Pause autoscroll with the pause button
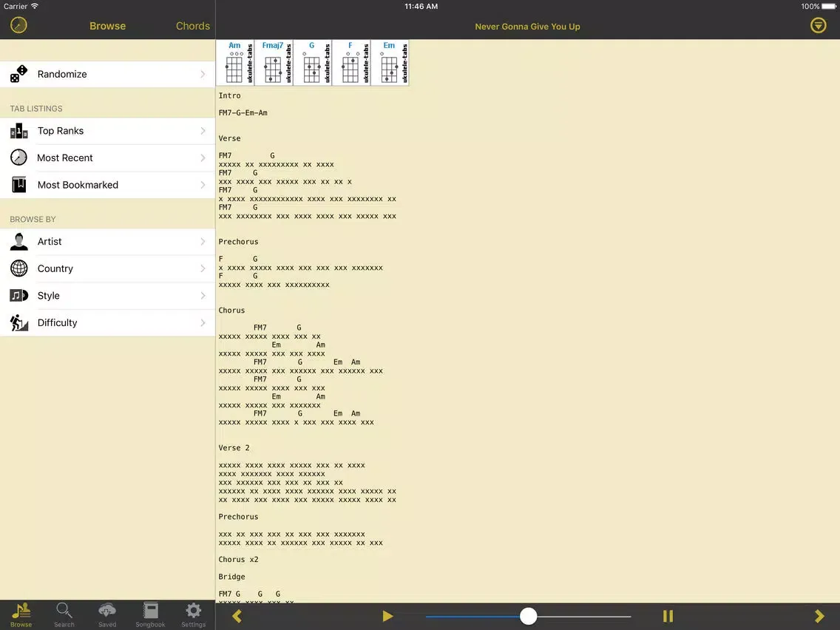The width and height of the screenshot is (840, 630). pos(668,616)
